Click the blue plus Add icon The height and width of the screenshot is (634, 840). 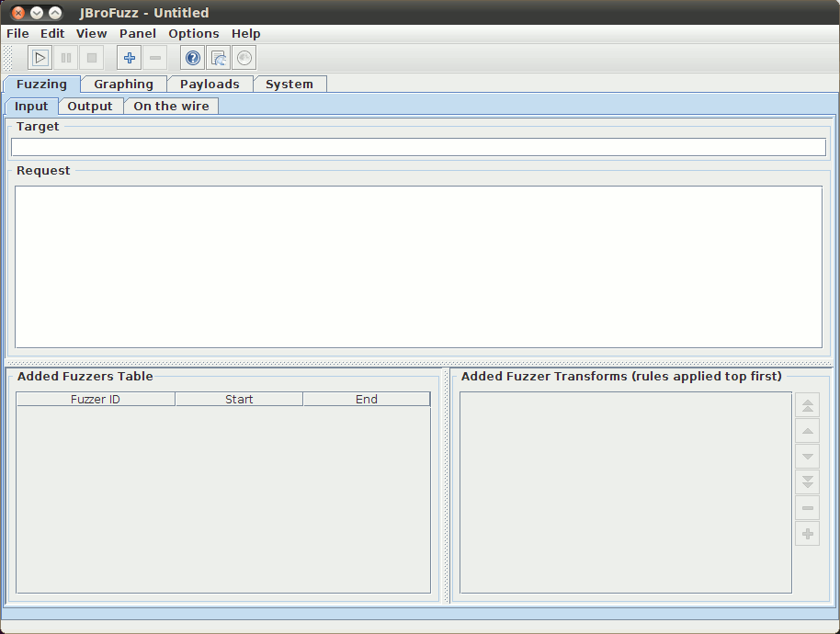130,58
